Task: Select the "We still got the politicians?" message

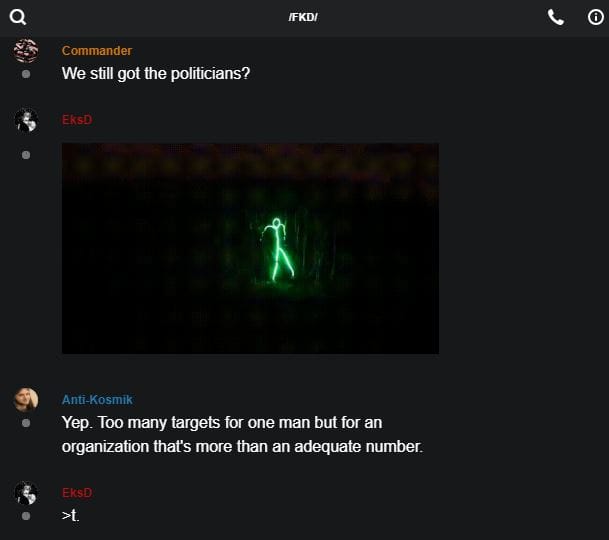Action: click(156, 73)
